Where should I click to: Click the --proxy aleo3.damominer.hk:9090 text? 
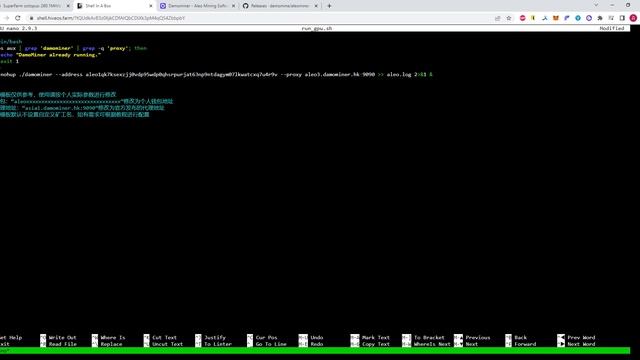[328, 74]
